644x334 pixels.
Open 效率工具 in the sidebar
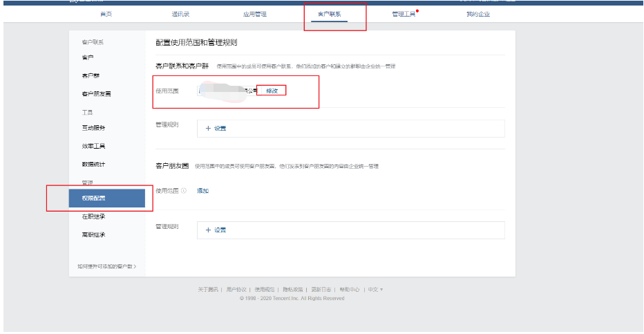pos(93,146)
